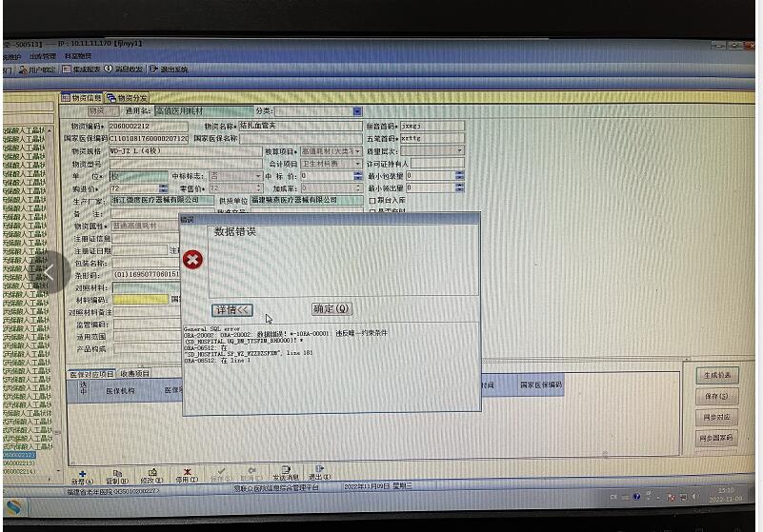
Task: Click the 医保机构 column header
Action: pos(120,391)
